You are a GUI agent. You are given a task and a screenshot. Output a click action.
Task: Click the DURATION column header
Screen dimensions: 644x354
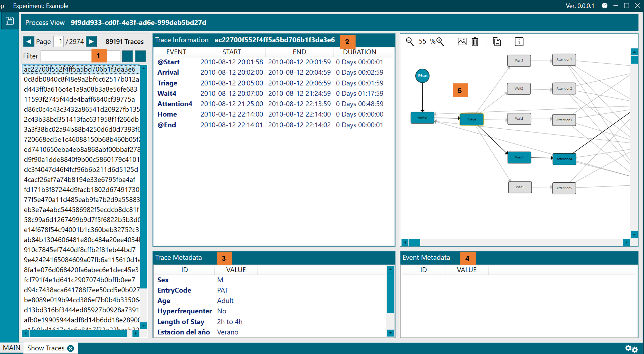pyautogui.click(x=359, y=52)
